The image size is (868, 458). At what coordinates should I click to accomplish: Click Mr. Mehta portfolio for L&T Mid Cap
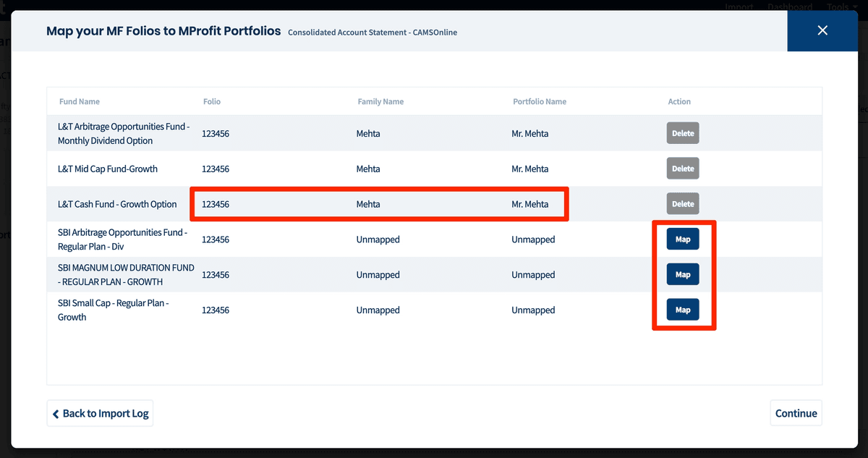click(x=530, y=169)
